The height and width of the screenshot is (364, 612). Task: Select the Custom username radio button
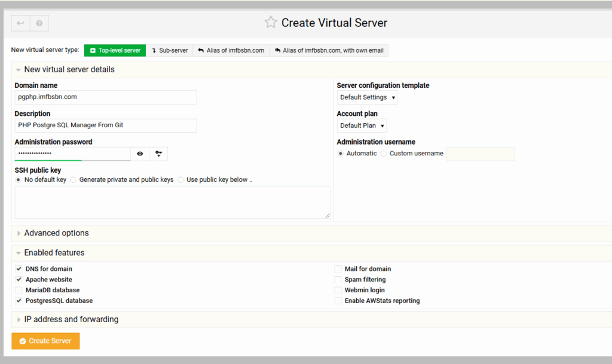(383, 154)
